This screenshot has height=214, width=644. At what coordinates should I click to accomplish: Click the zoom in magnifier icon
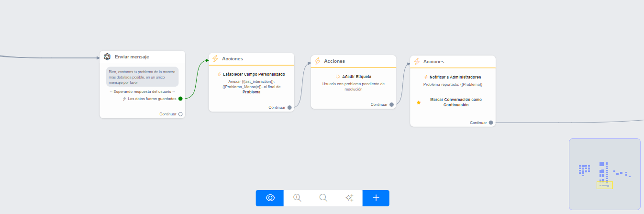pos(297,198)
